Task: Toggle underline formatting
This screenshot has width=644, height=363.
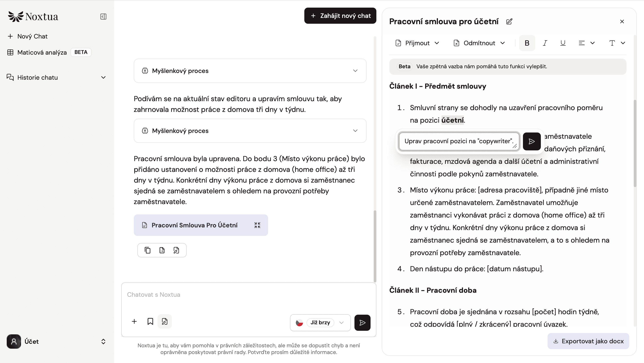Action: 563,43
